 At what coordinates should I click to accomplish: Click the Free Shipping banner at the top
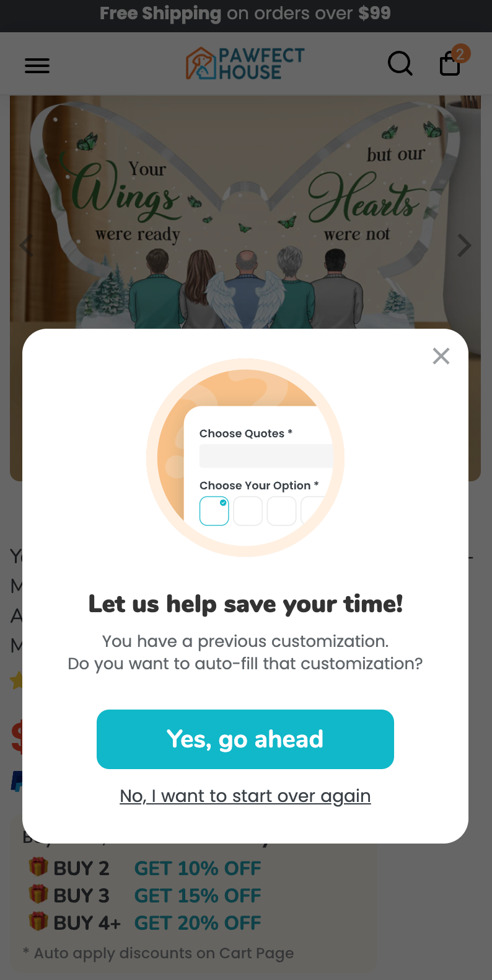click(245, 14)
